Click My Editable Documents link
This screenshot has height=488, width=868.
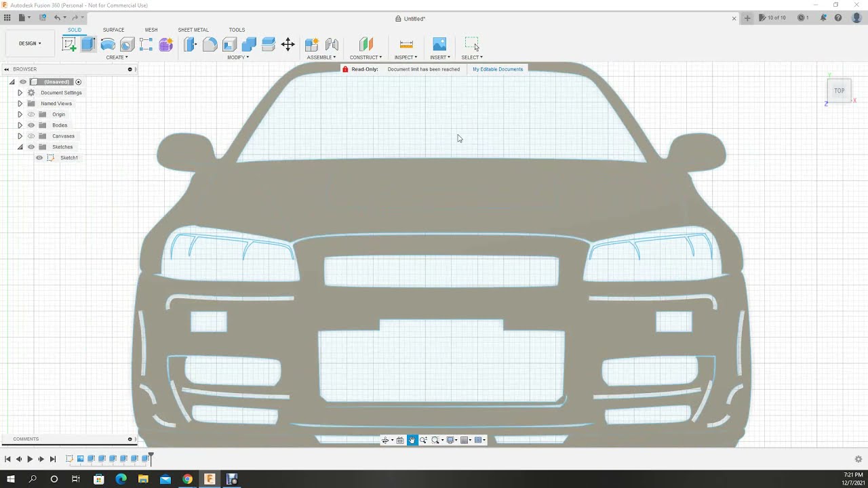pos(498,69)
